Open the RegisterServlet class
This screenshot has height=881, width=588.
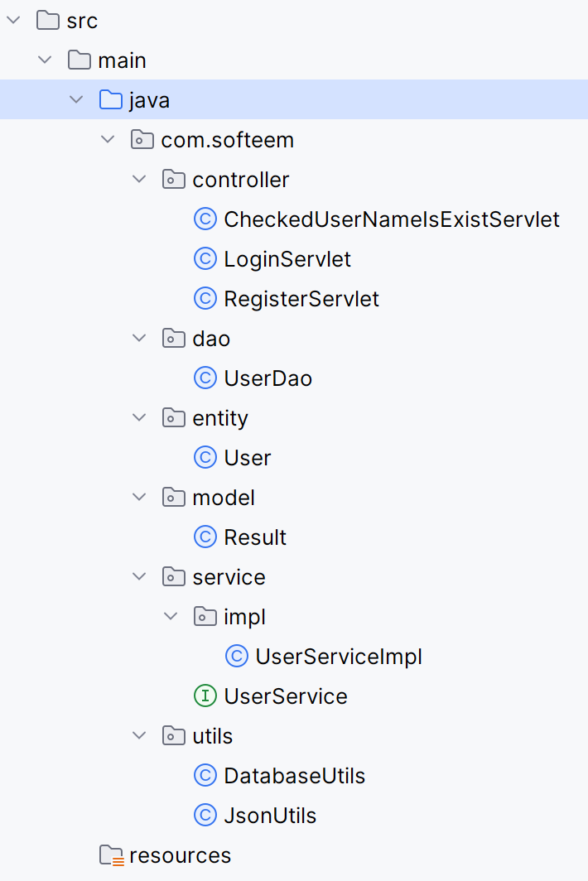pyautogui.click(x=301, y=298)
